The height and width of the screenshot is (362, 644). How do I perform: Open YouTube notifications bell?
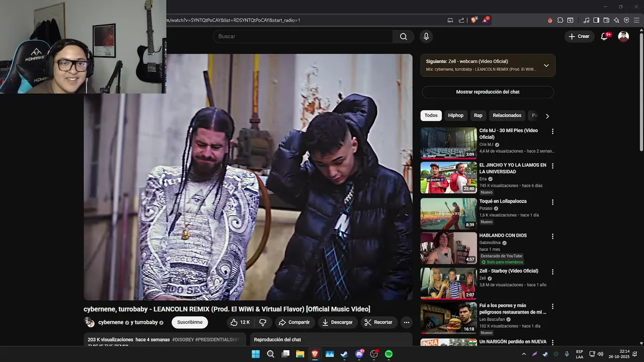[605, 36]
